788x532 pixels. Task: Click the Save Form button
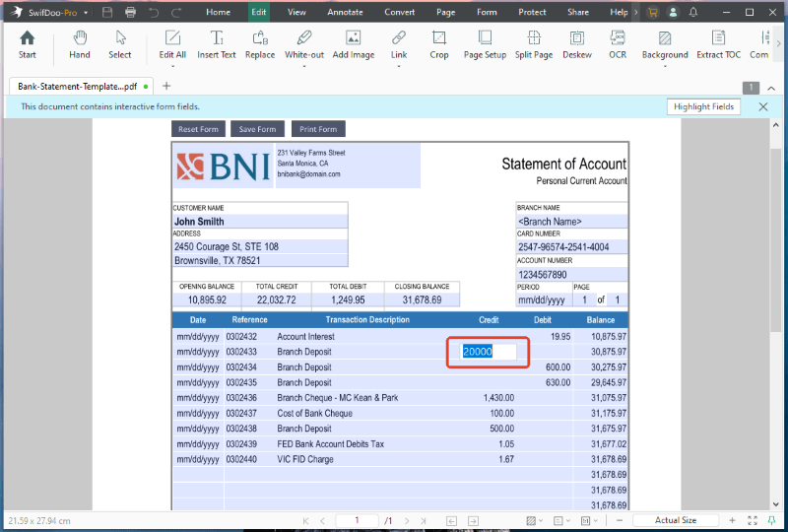coord(257,129)
